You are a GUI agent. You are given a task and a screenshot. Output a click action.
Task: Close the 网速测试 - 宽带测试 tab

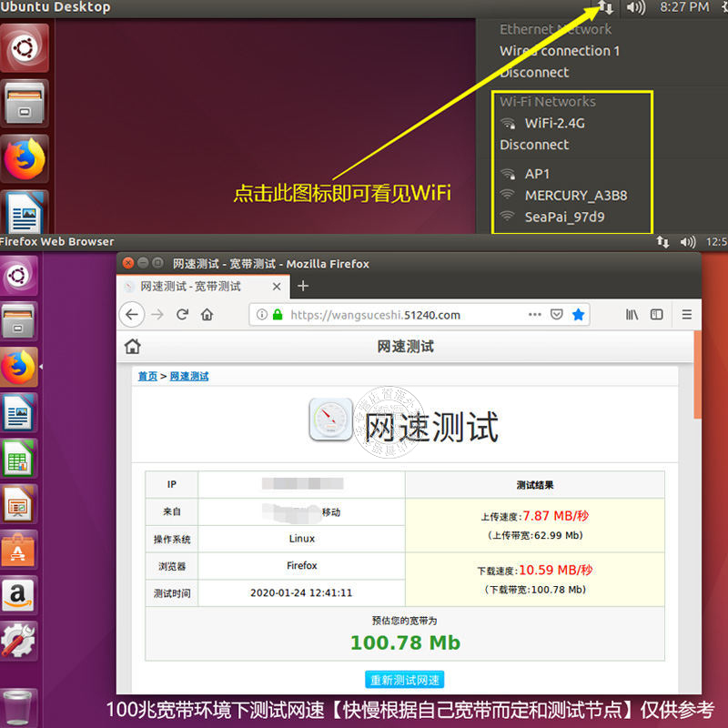(x=277, y=287)
